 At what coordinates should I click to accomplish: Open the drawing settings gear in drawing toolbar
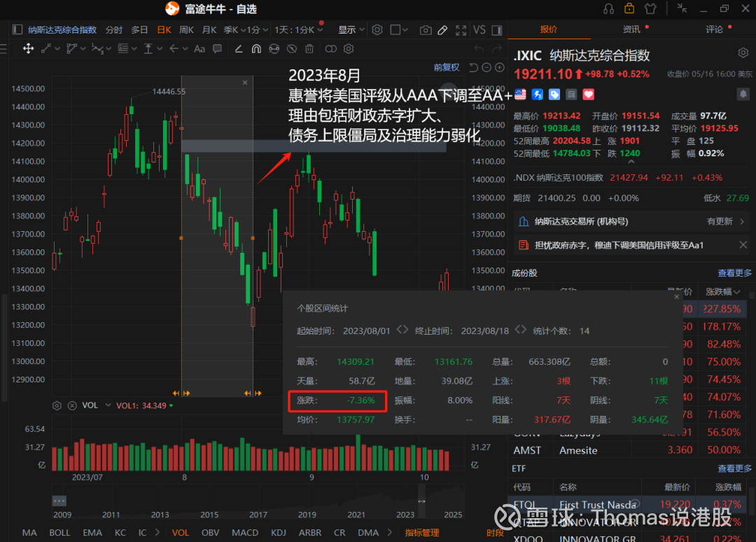click(x=349, y=49)
